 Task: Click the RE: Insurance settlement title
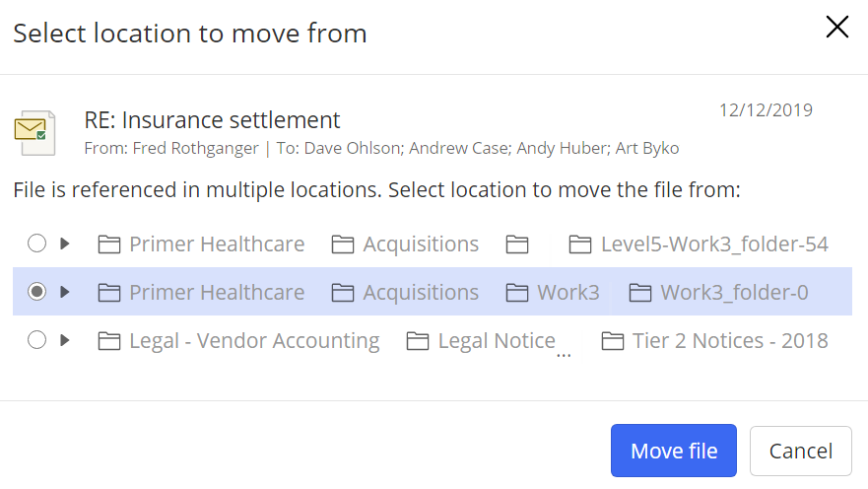point(212,120)
